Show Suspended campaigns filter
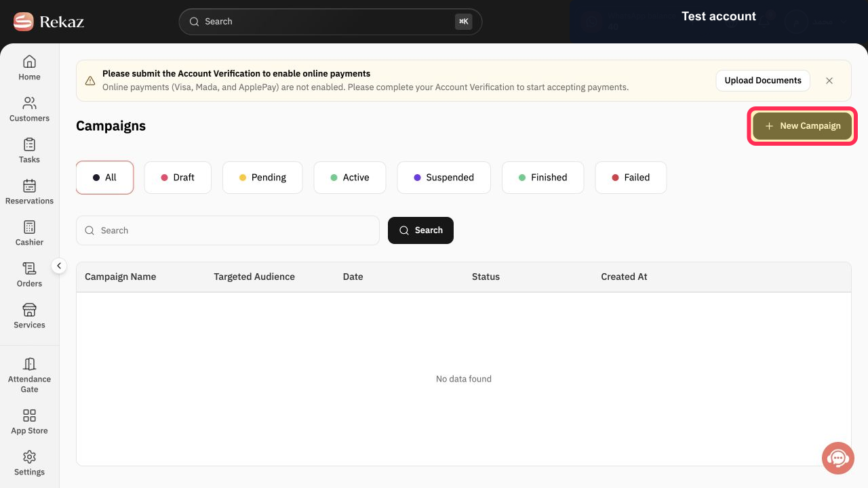 point(443,178)
